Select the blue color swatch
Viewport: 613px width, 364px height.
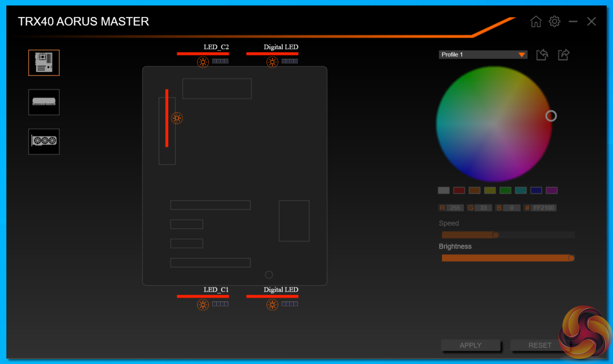[536, 190]
